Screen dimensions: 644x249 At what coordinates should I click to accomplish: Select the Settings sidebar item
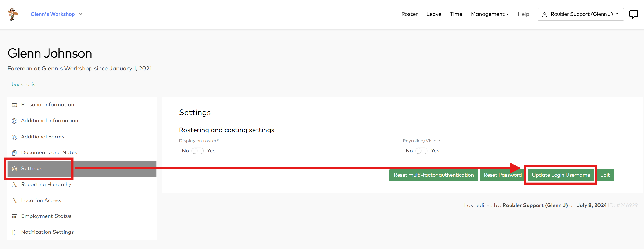coord(82,169)
